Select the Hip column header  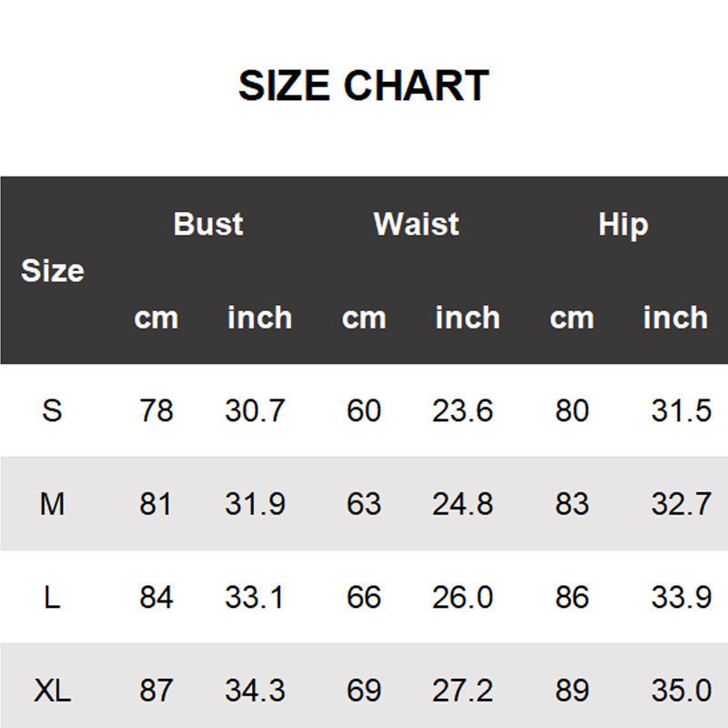click(623, 224)
